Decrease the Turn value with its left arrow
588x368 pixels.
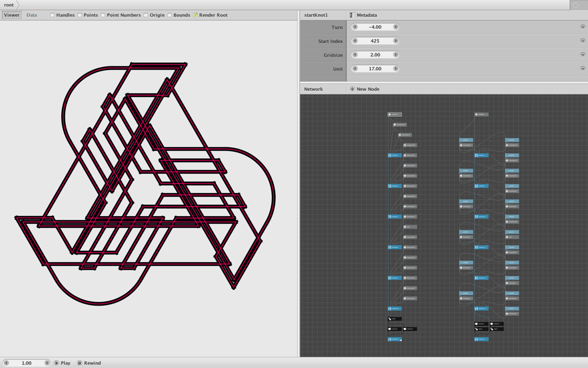355,27
